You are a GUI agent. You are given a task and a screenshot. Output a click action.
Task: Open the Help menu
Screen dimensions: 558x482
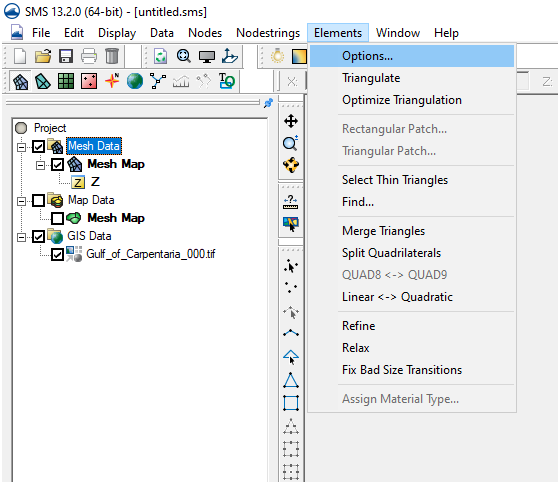point(446,33)
